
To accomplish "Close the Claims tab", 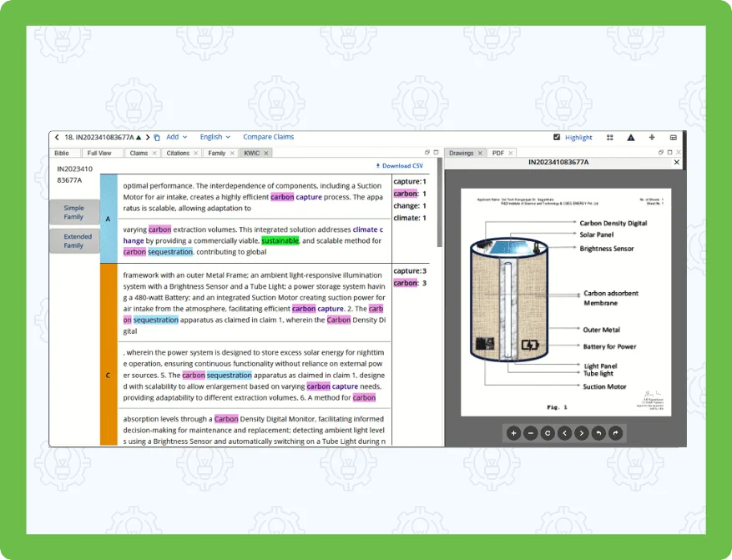I will click(x=154, y=153).
